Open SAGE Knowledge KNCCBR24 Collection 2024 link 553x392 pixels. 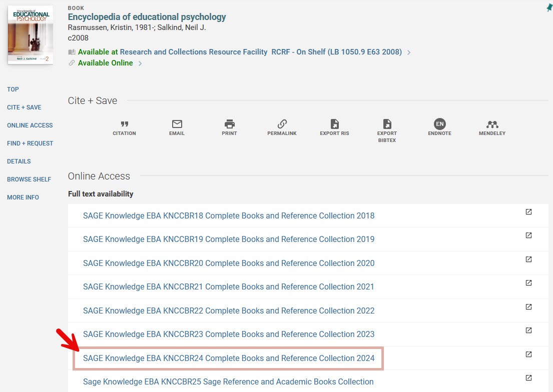[229, 358]
